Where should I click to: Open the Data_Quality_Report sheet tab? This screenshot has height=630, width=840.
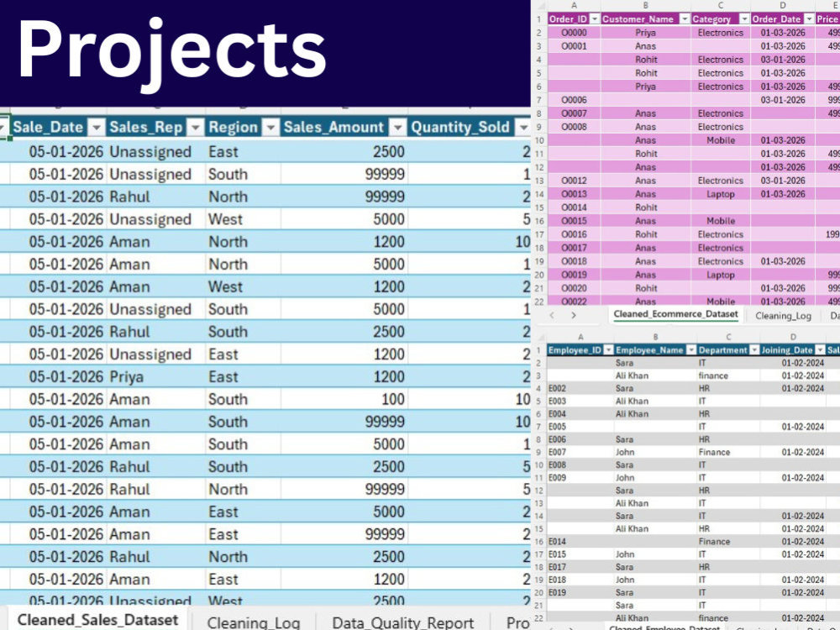(x=403, y=622)
